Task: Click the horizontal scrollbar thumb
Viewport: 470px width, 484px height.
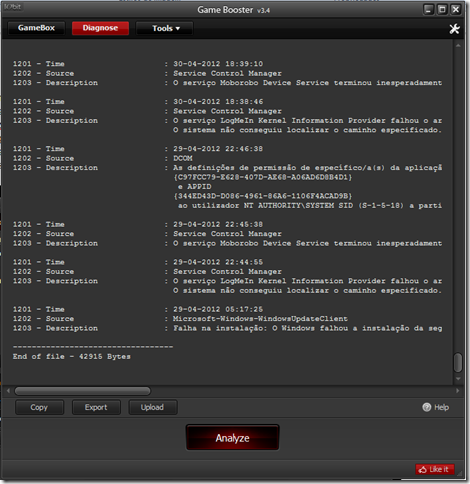Action: [x=82, y=391]
